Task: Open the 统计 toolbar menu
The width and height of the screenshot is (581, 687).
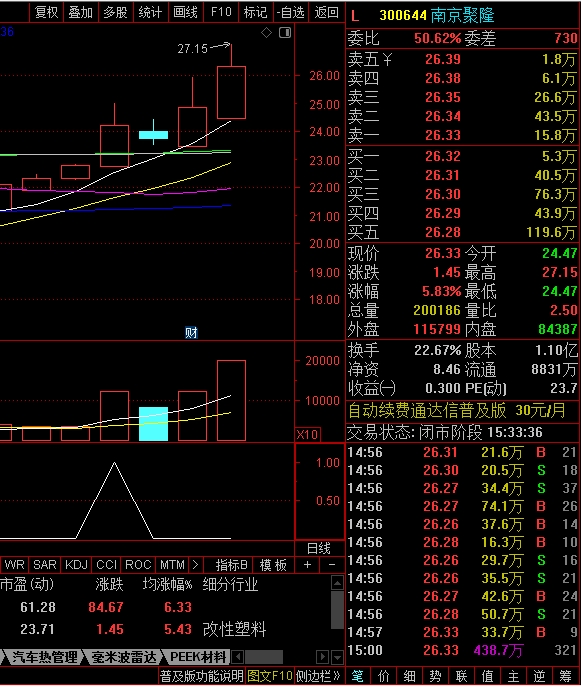Action: click(150, 12)
